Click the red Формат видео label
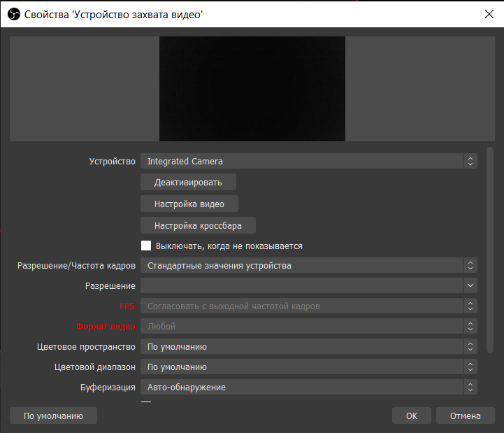Image resolution: width=504 pixels, height=433 pixels. (106, 327)
